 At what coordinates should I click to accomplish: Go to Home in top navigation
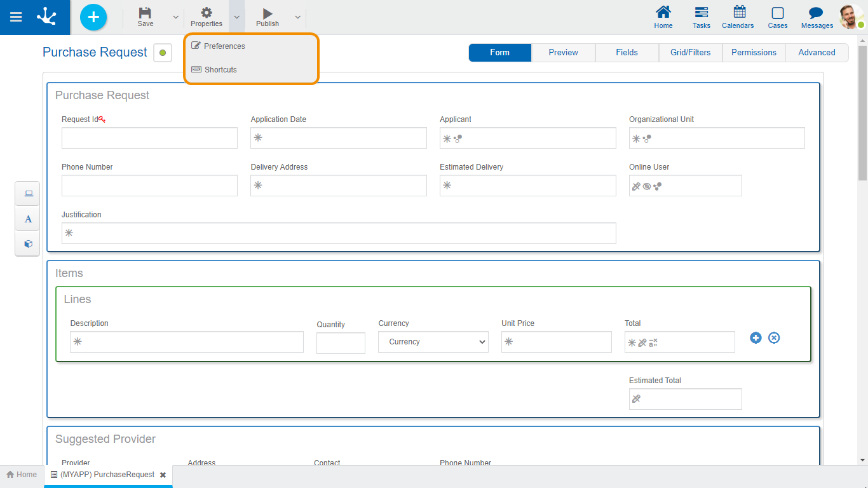(663, 17)
